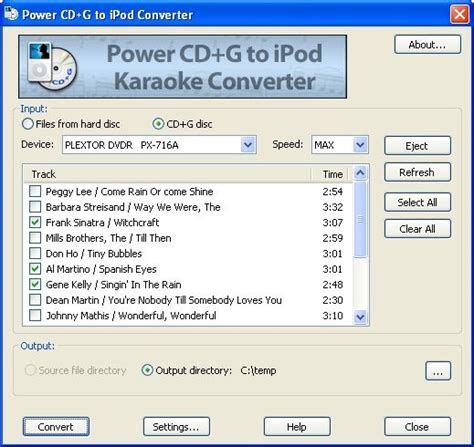The height and width of the screenshot is (447, 474).
Task: Open the Device dropdown list
Action: pos(248,145)
